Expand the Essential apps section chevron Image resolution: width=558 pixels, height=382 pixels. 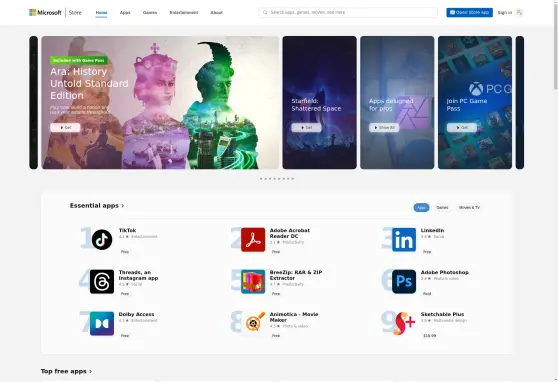click(123, 206)
